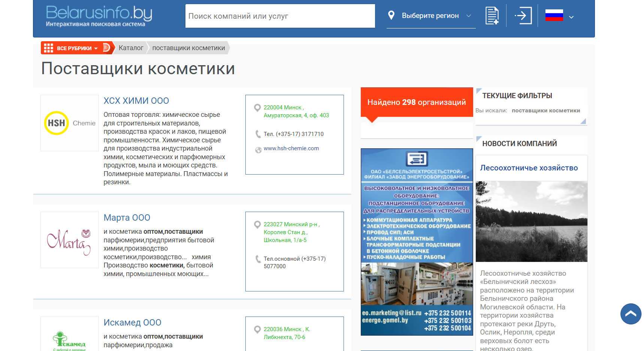644x351 pixels.
Task: Click address 220004 Минск, Амураторская
Action: point(296,111)
